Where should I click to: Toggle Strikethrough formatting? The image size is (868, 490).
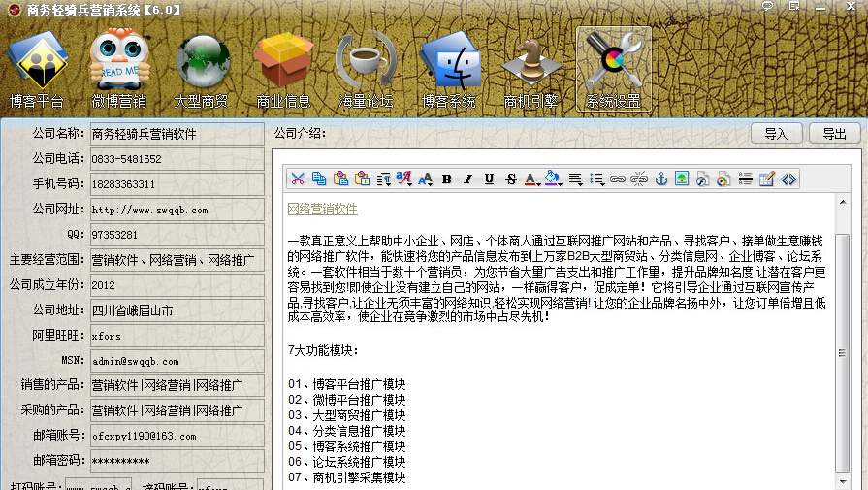tap(510, 179)
